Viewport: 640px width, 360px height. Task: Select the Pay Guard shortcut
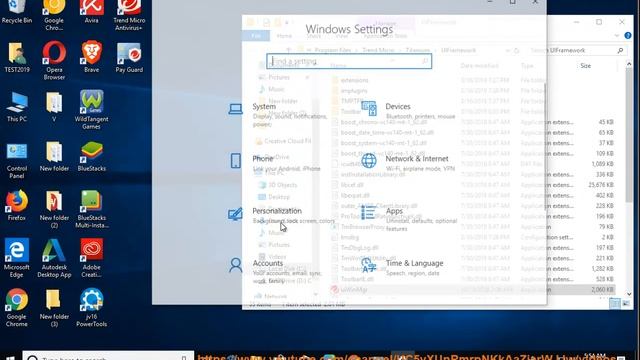point(129,57)
